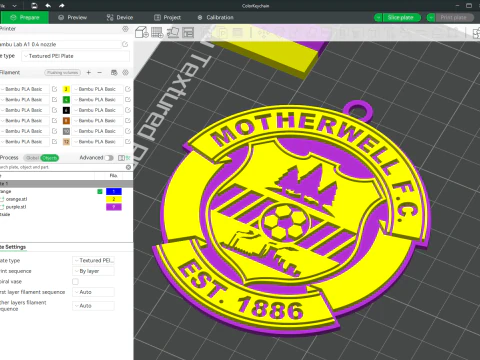Click the black filament 6 color swatch
This screenshot has height=360, width=480.
click(x=66, y=110)
